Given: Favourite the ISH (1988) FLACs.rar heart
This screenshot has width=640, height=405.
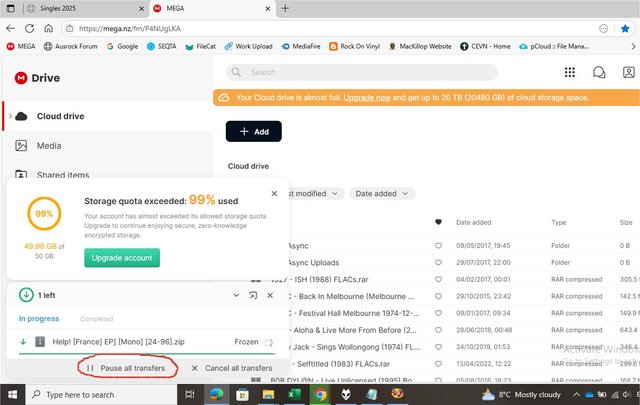Looking at the screenshot, I should (x=438, y=279).
